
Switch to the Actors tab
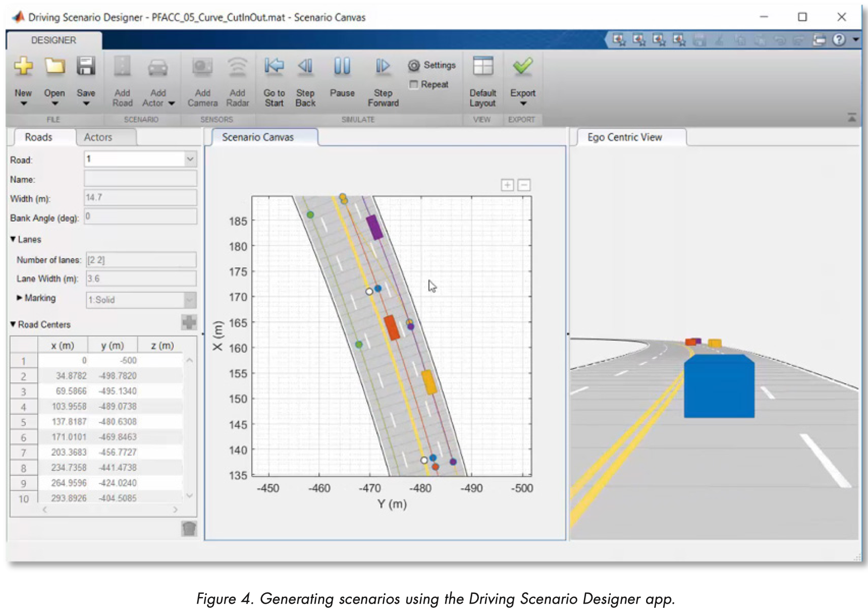point(98,137)
